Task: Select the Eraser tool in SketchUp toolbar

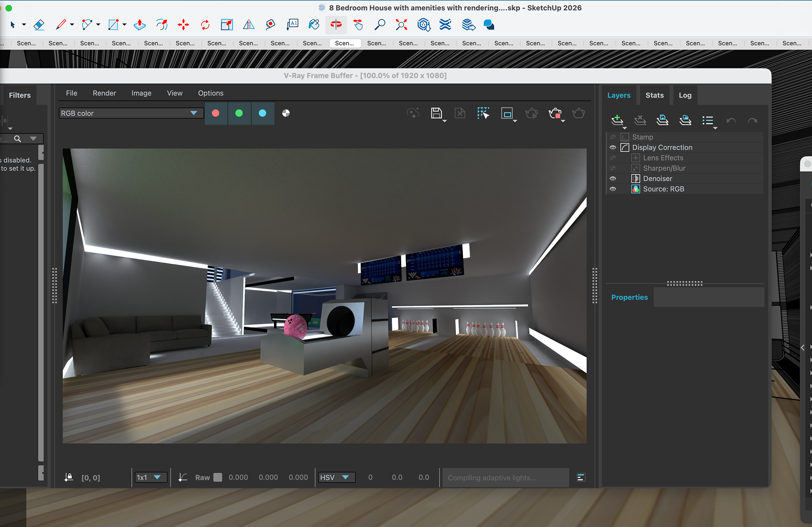Action: (39, 25)
